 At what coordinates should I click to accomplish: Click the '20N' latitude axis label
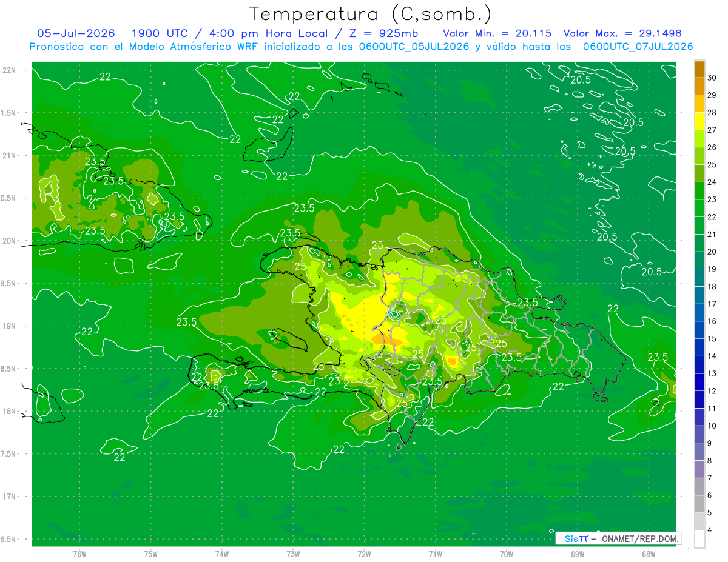9,241
